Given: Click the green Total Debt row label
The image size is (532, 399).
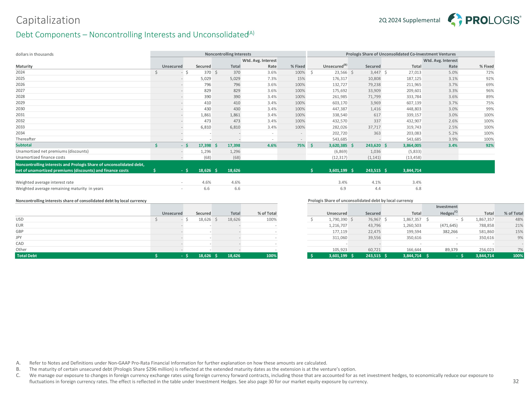Looking at the screenshot, I should pos(27,256).
